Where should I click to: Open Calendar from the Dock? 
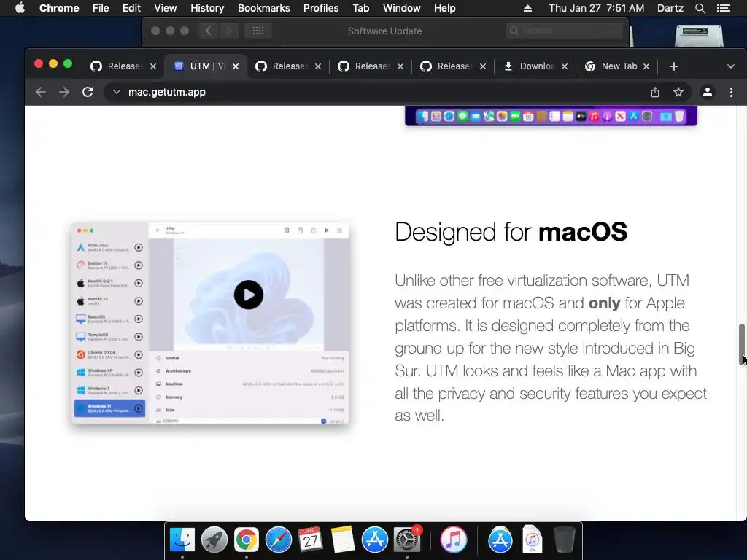coord(311,540)
